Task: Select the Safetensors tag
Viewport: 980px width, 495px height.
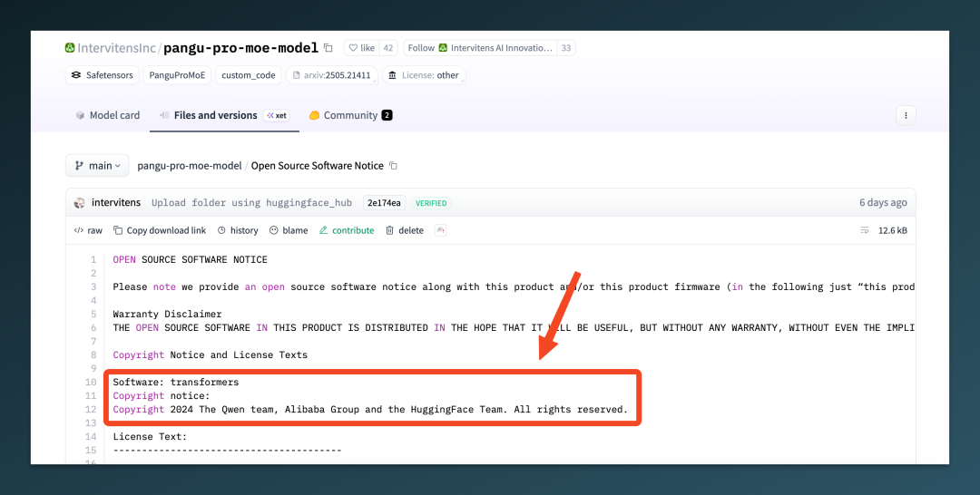Action: pyautogui.click(x=102, y=75)
